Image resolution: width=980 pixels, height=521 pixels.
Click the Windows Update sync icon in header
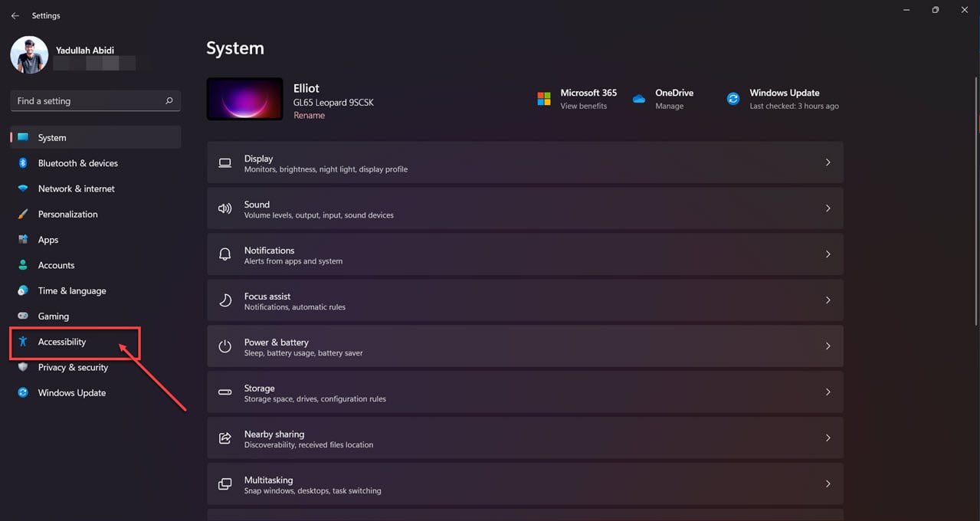(x=733, y=99)
